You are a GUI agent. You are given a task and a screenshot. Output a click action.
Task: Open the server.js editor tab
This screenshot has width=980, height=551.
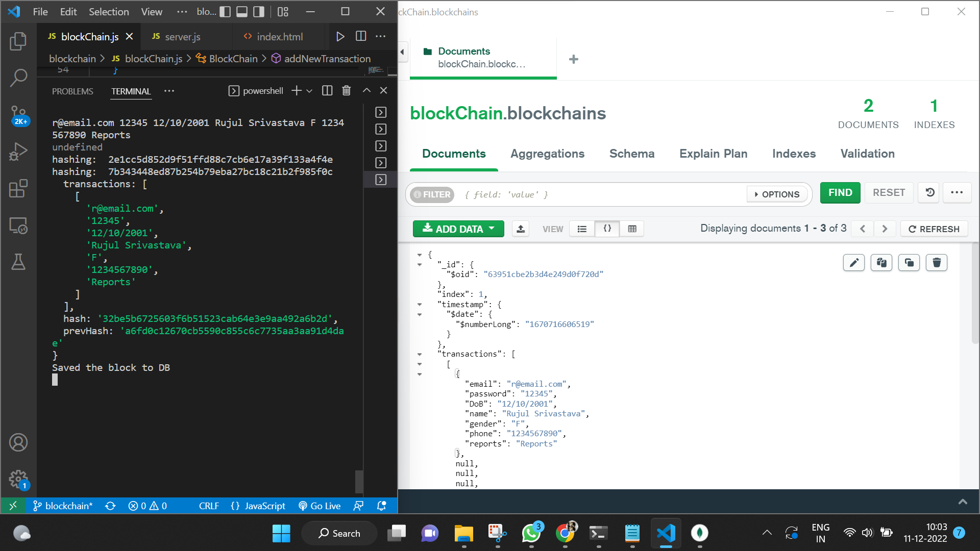point(182,37)
